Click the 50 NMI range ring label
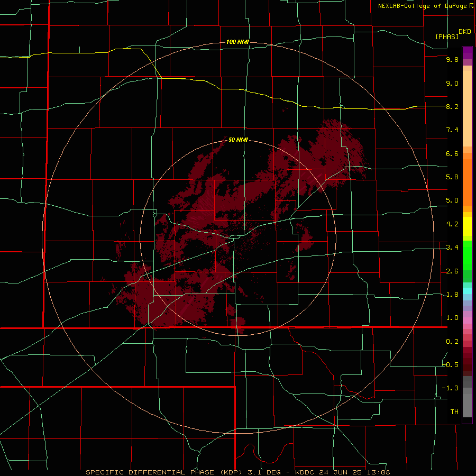The image size is (476, 476). click(x=238, y=140)
